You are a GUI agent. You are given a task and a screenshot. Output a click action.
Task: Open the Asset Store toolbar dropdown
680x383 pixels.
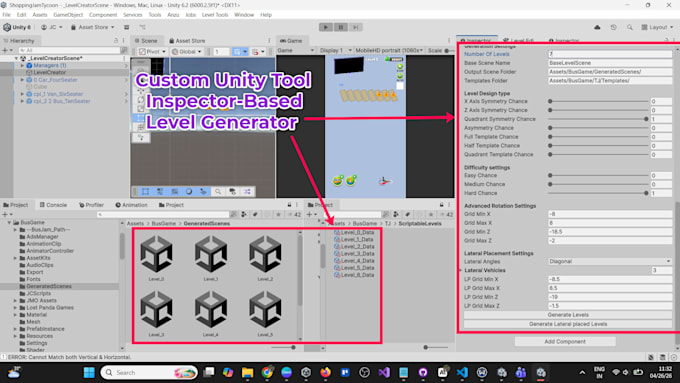click(x=92, y=27)
